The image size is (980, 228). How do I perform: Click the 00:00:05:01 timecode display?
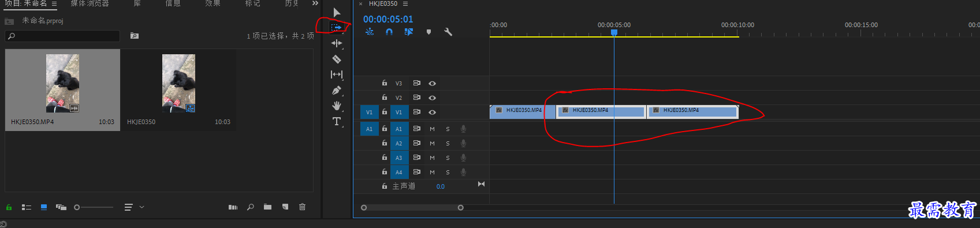click(x=388, y=19)
